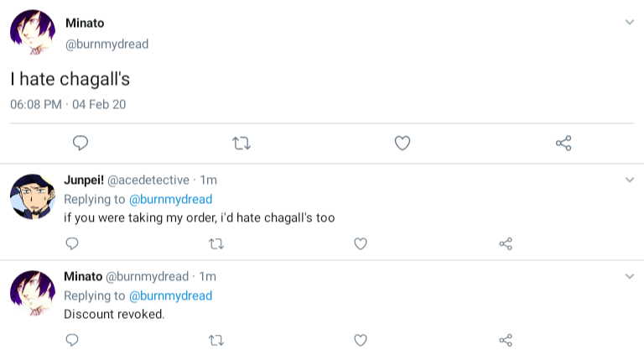The image size is (644, 350).
Task: Retweet the "I hate chagall's" tweet
Action: [241, 144]
